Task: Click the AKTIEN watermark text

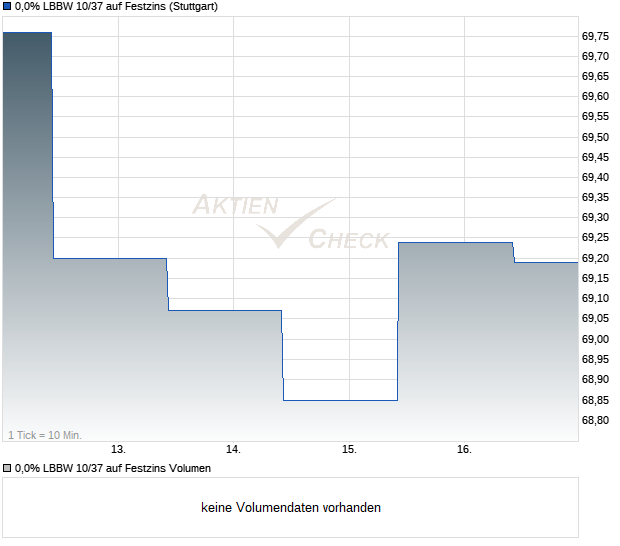Action: [x=236, y=205]
